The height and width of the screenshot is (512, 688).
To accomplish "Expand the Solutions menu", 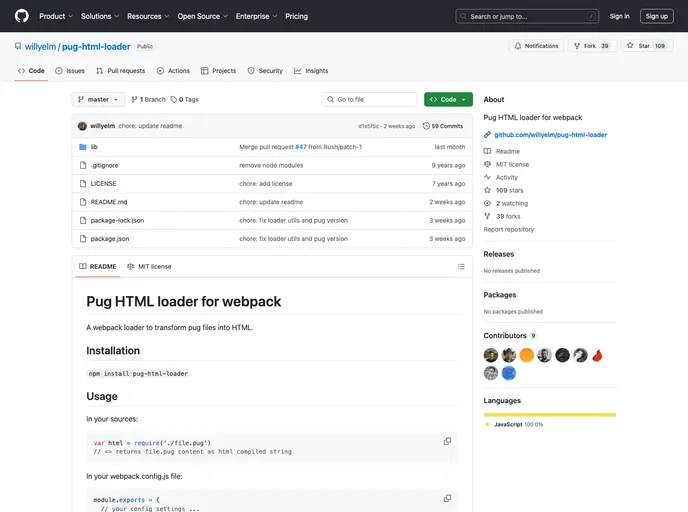I will pyautogui.click(x=100, y=16).
